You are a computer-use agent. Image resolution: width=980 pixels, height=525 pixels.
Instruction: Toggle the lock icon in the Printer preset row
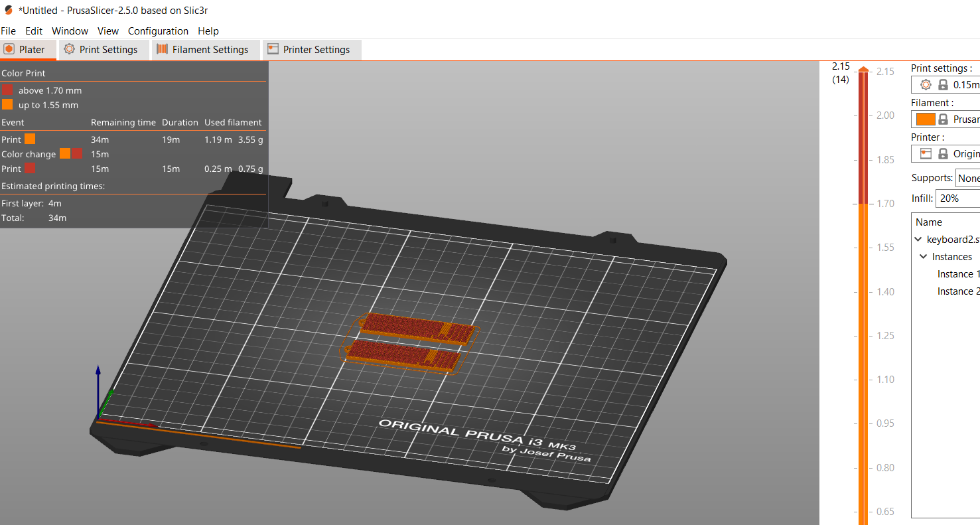tap(943, 153)
